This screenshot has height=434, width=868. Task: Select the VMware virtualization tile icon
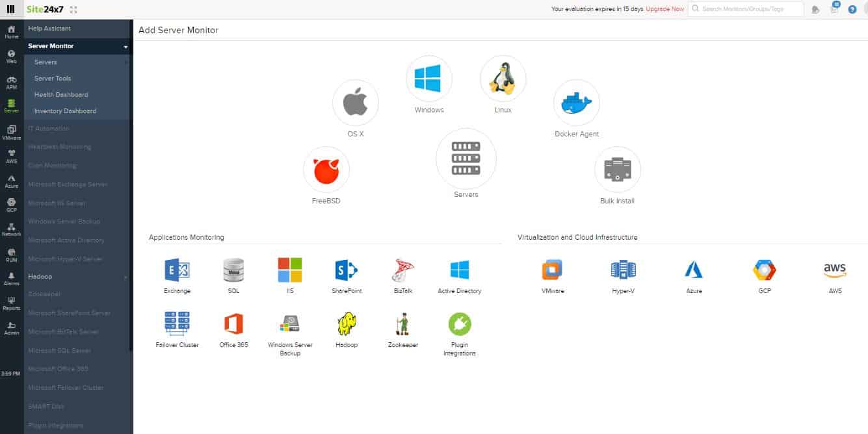(x=552, y=270)
